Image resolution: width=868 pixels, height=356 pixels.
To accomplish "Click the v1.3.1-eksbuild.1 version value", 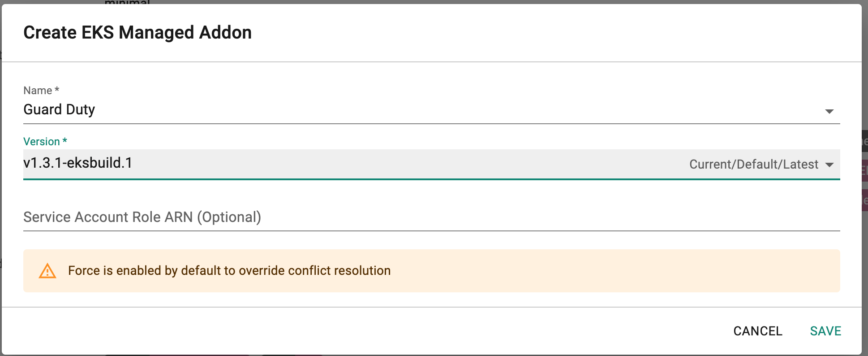I will pyautogui.click(x=78, y=163).
